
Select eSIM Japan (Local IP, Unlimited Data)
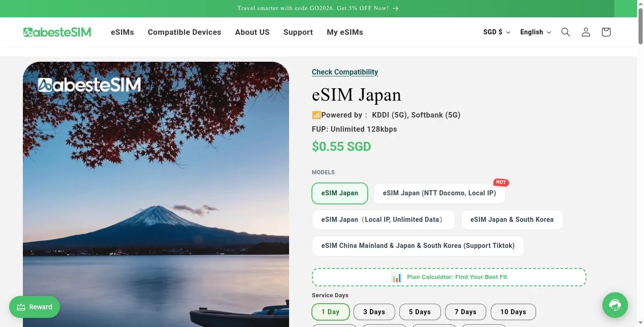point(383,220)
